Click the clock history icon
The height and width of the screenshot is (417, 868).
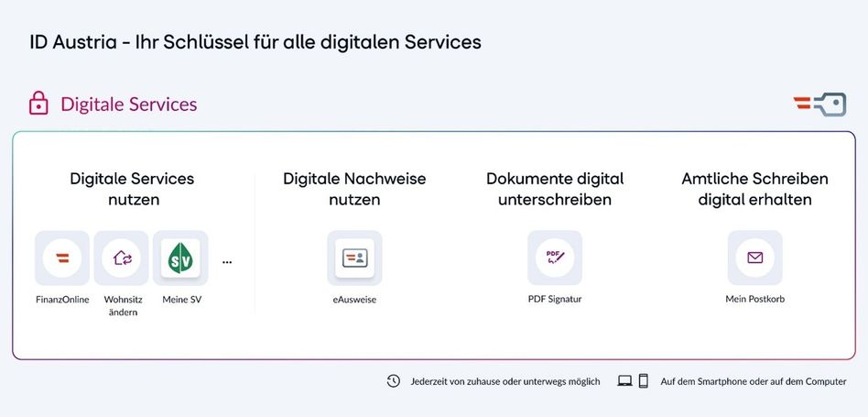pos(394,381)
